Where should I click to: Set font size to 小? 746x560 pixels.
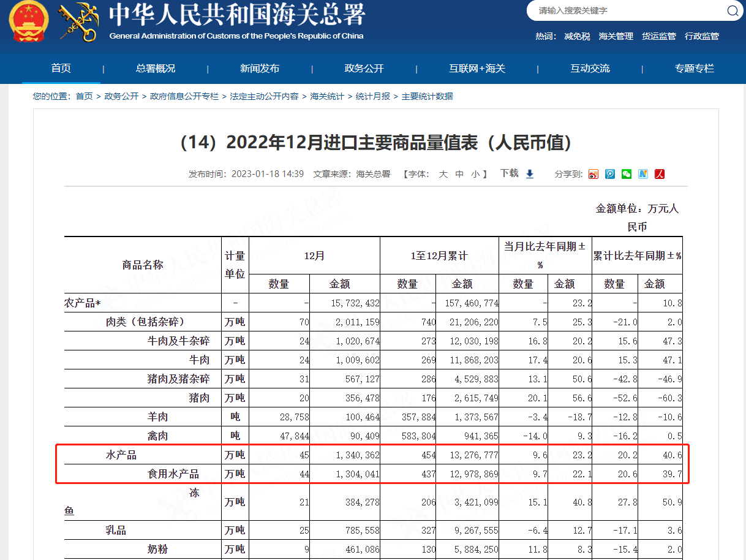click(475, 174)
